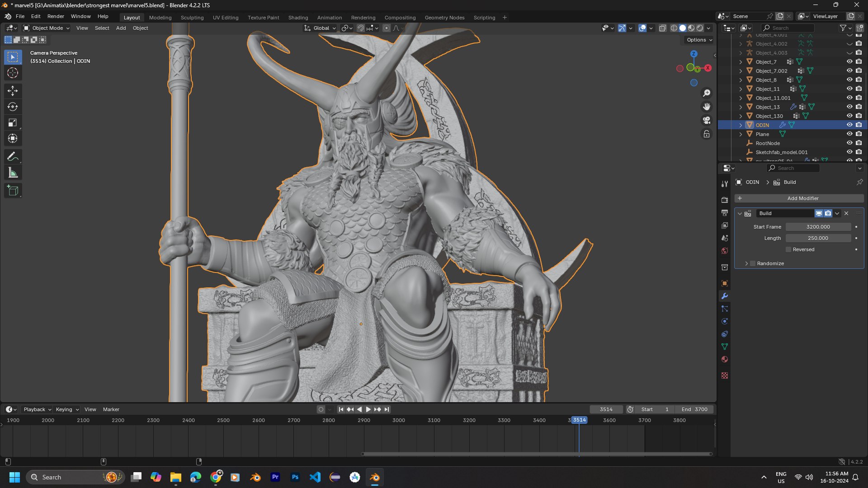Select the Rotate tool
The image size is (868, 488).
pos(13,107)
